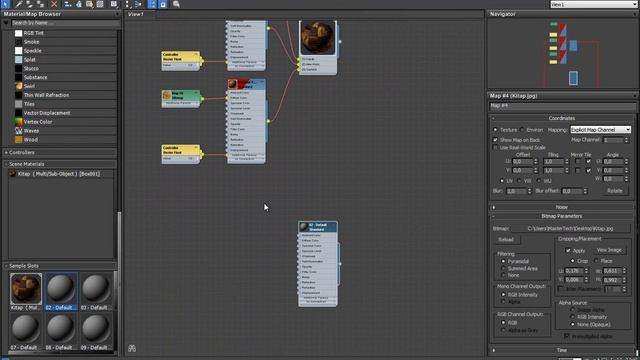Click Show Background in Preview checker icon
Screen dimensions: 640x360
[100, 4]
